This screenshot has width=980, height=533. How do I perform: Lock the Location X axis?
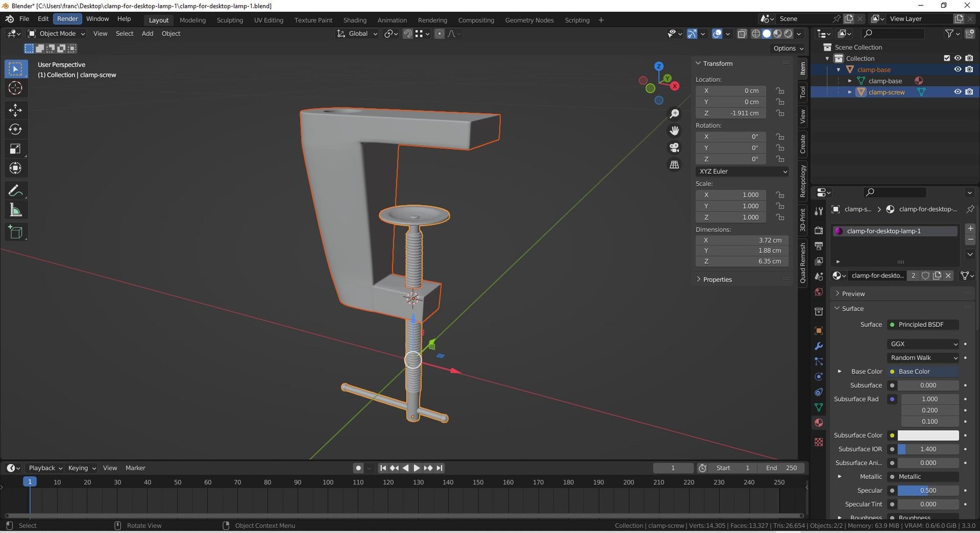coord(780,91)
